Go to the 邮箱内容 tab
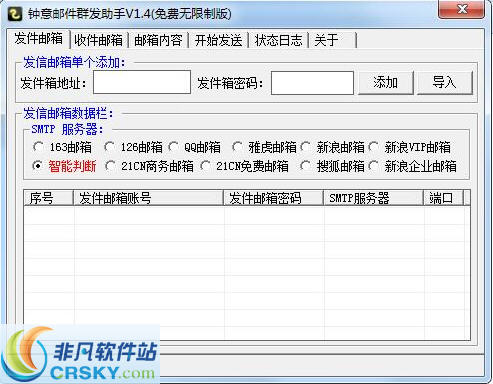The height and width of the screenshot is (384, 493). [158, 40]
